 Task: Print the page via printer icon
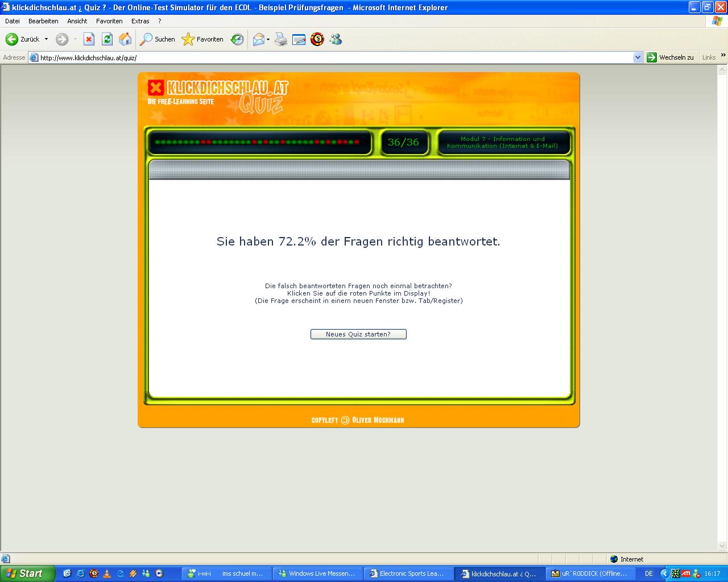point(281,39)
